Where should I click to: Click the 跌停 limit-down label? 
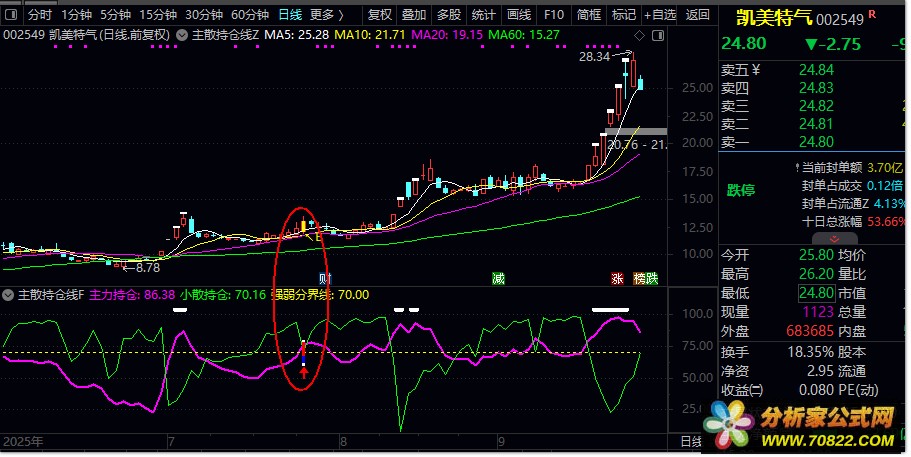click(x=741, y=190)
